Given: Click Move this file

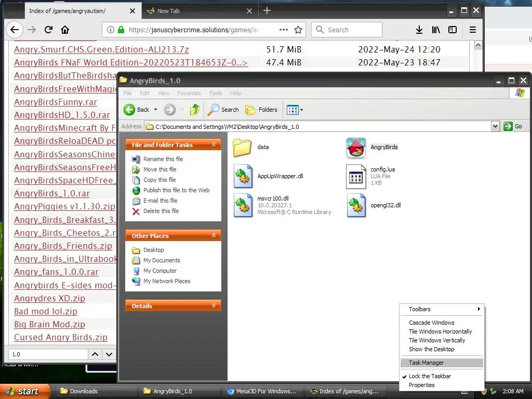Looking at the screenshot, I should [x=159, y=169].
